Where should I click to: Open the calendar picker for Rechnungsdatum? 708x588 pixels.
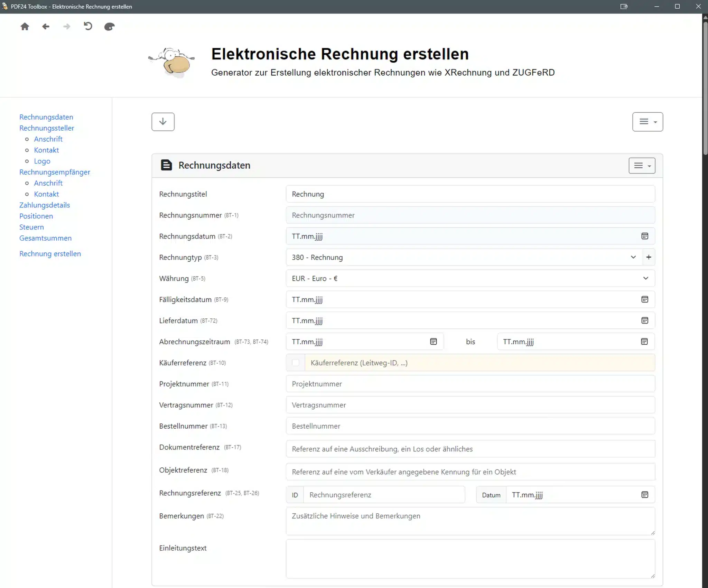[645, 236]
